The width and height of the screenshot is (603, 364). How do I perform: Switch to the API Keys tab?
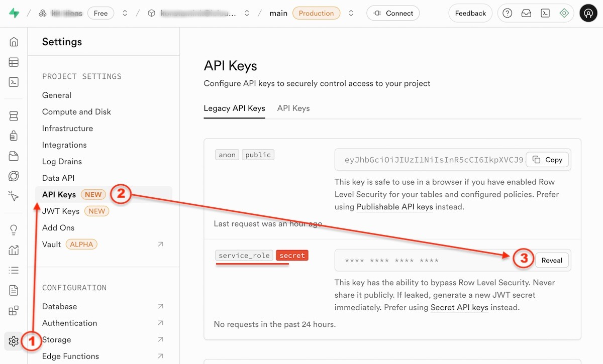click(x=293, y=108)
